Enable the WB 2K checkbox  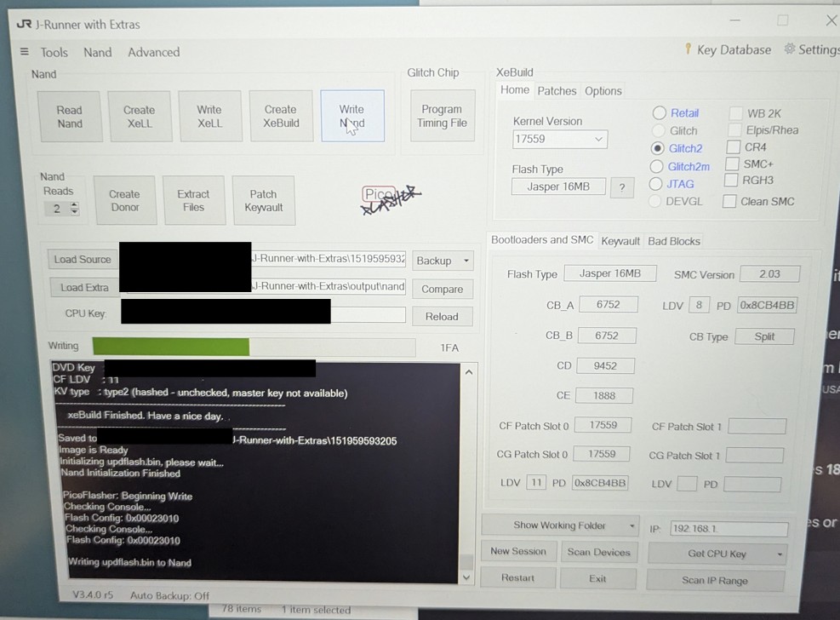pyautogui.click(x=736, y=113)
